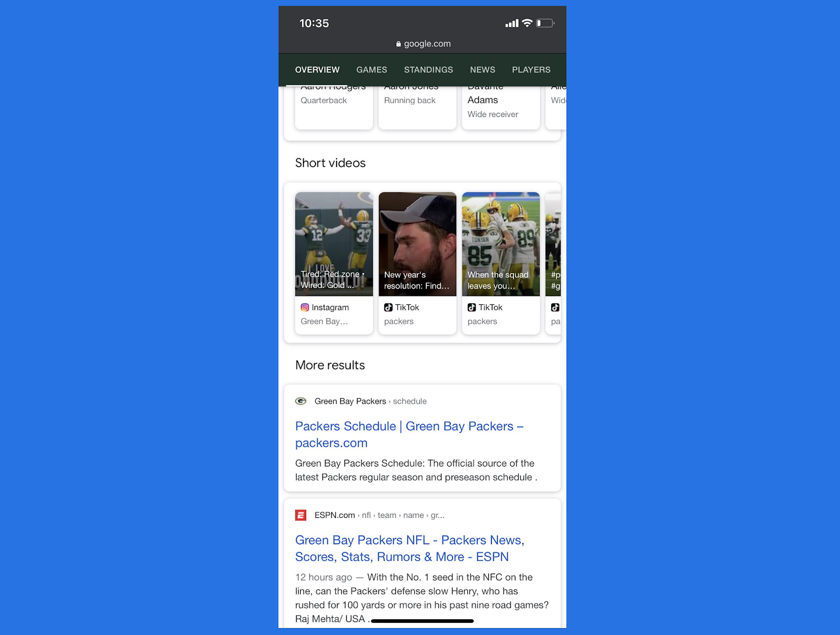
Task: Switch to the GAMES tab
Action: pos(371,69)
